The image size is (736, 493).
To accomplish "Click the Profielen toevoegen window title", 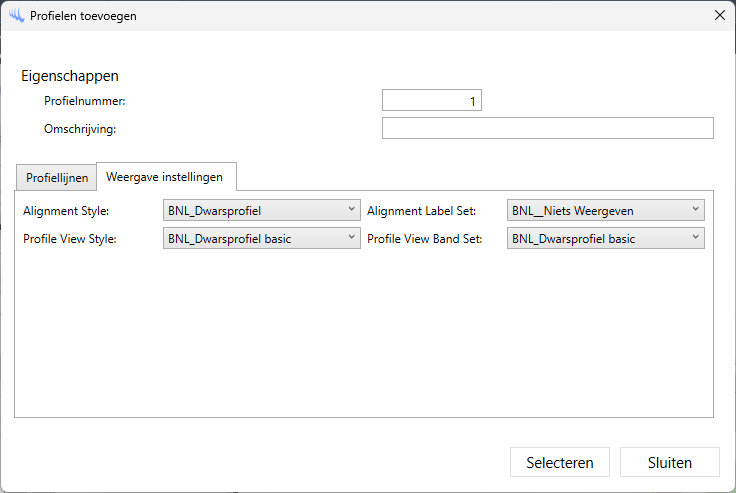I will click(x=84, y=16).
